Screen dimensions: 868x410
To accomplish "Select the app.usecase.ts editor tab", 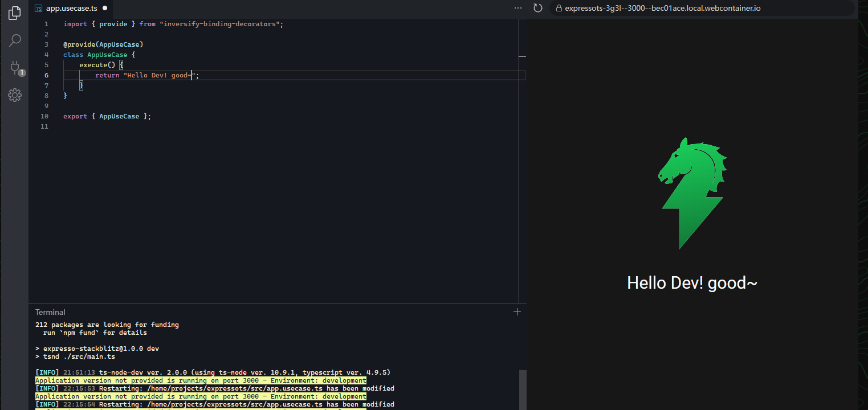I will coord(71,9).
